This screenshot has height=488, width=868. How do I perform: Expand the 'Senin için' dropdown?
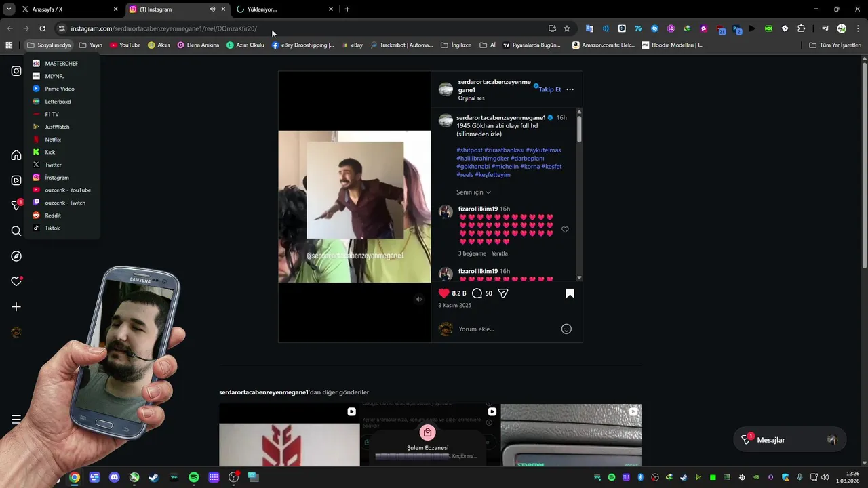[x=473, y=192]
